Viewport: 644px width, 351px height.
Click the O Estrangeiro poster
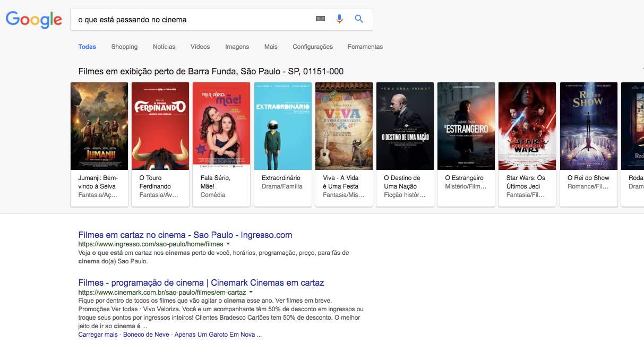[x=466, y=126]
